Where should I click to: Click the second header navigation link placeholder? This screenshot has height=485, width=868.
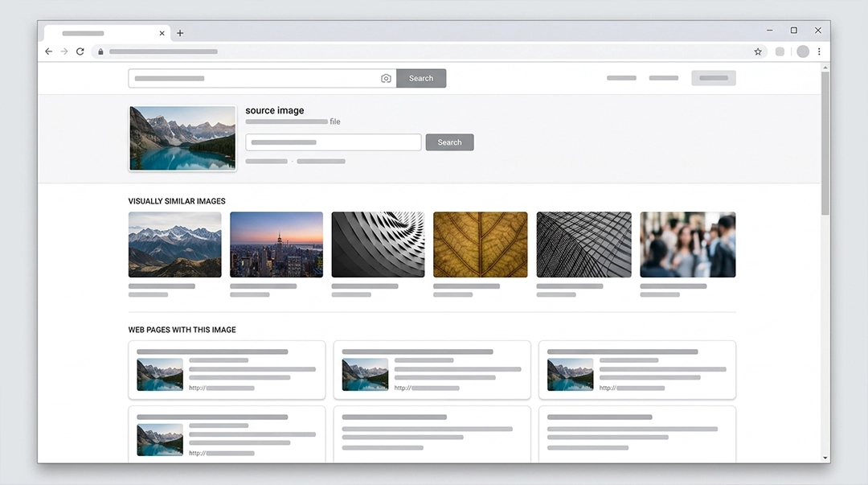(x=664, y=78)
